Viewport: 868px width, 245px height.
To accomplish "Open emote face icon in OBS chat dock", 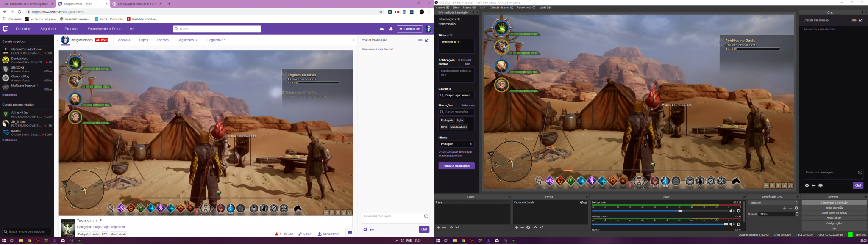I will pos(821,186).
